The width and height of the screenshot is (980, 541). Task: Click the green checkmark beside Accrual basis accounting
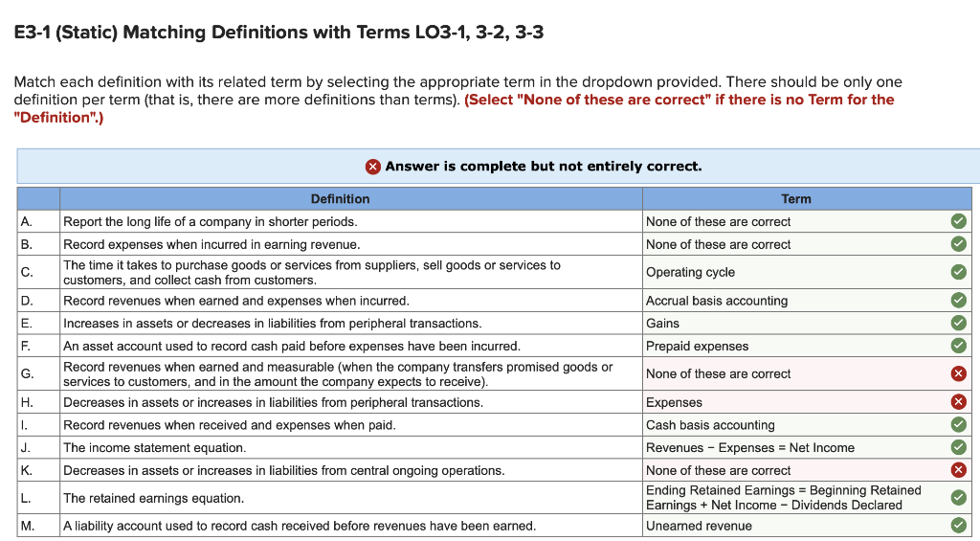coord(958,301)
